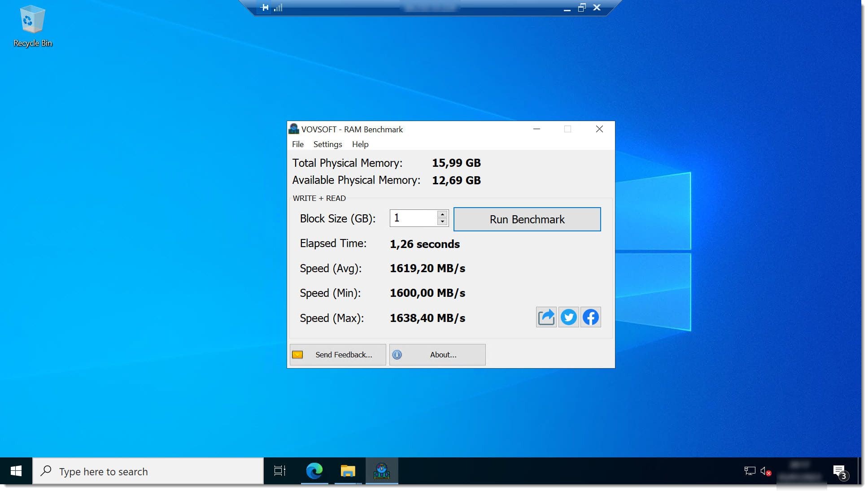Screen dimensions: 868x491
Task: Click the signal strength icon on session bar
Action: (x=278, y=8)
